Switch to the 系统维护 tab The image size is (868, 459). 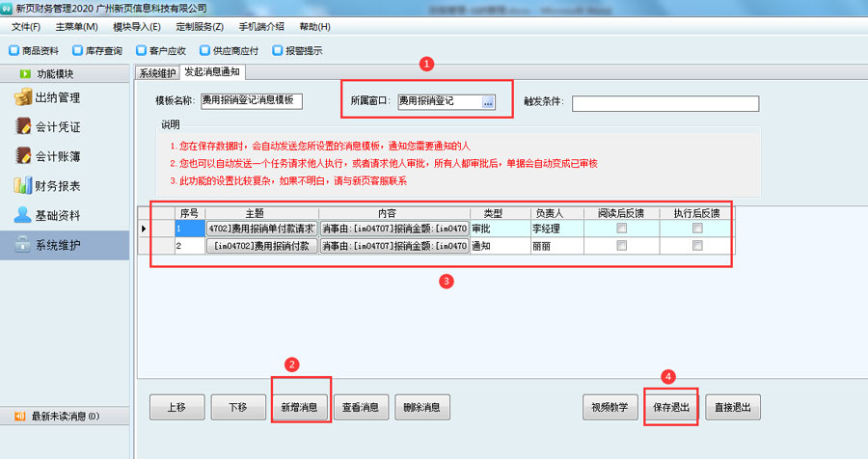(x=157, y=72)
